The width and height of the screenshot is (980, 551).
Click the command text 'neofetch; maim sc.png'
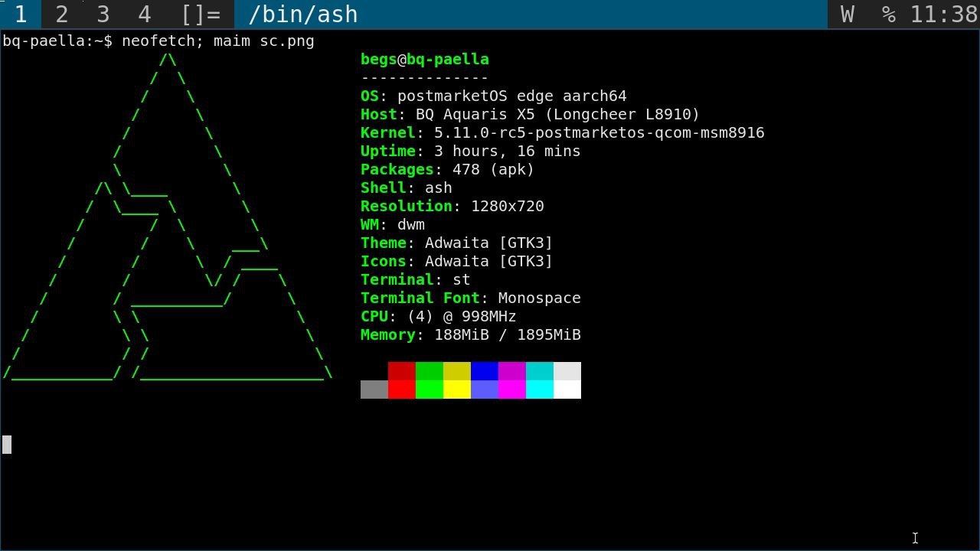[x=218, y=41]
